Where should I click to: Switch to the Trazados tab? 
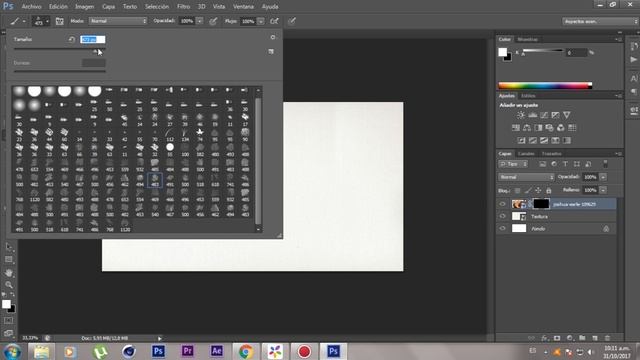pos(551,154)
